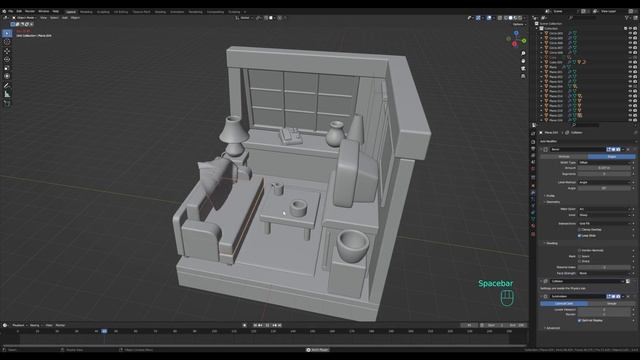The height and width of the screenshot is (360, 640).
Task: Toggle camera view icon in viewport
Action: pos(523,69)
